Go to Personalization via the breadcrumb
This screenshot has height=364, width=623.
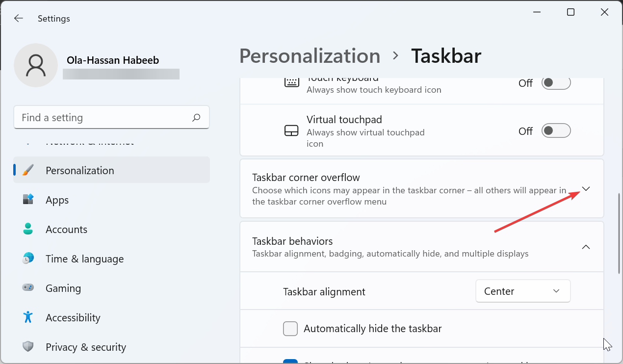click(x=310, y=56)
